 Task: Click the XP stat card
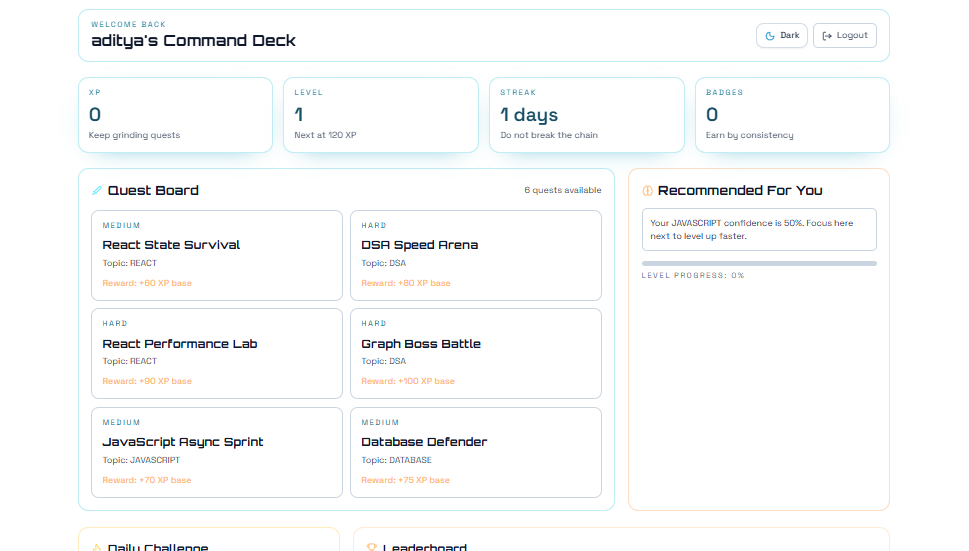(176, 115)
